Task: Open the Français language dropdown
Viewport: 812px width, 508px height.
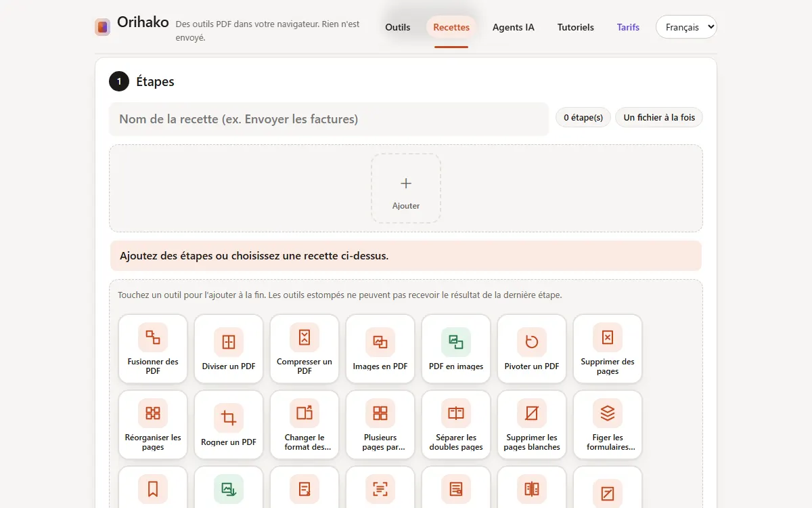Action: click(686, 27)
